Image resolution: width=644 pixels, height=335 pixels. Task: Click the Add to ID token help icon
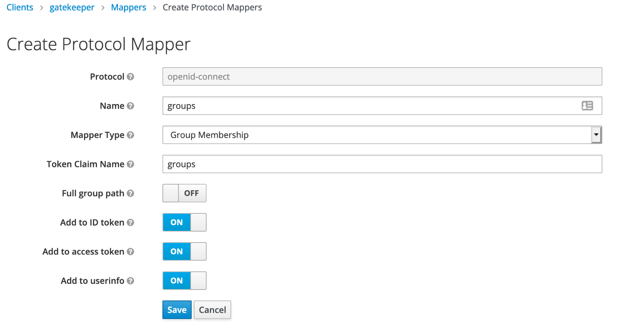pyautogui.click(x=130, y=222)
